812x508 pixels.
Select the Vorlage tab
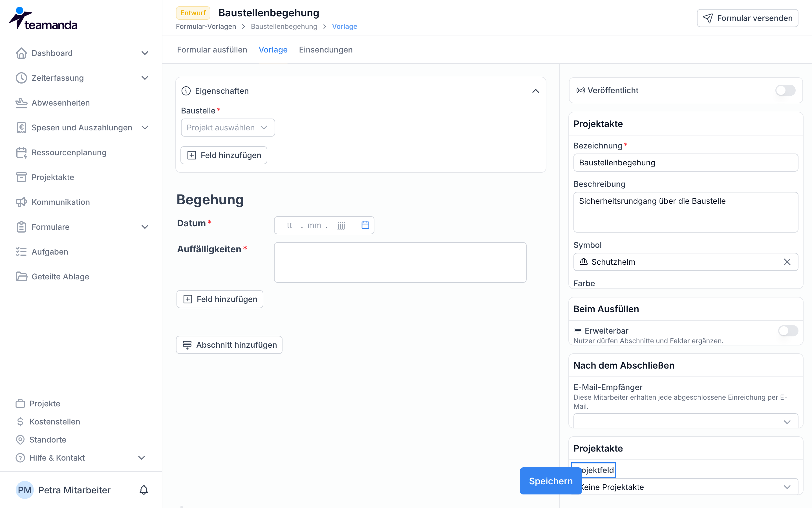tap(273, 50)
